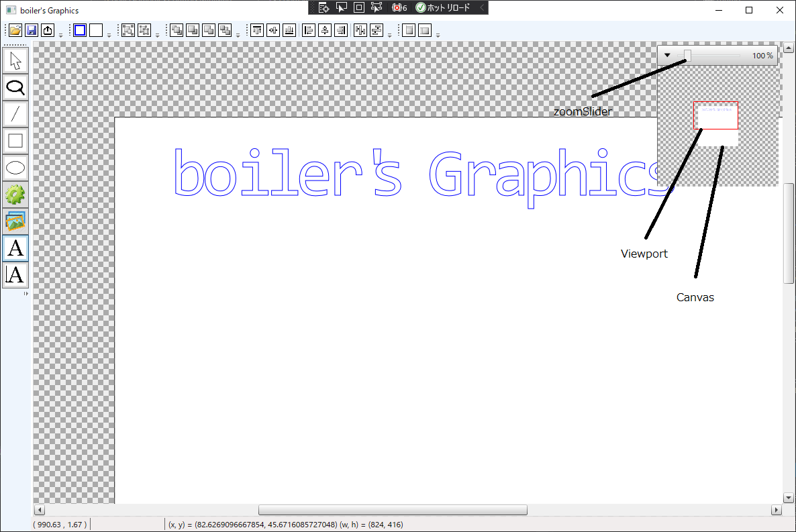The width and height of the screenshot is (796, 532).
Task: Open a file with the folder icon
Action: [15, 30]
